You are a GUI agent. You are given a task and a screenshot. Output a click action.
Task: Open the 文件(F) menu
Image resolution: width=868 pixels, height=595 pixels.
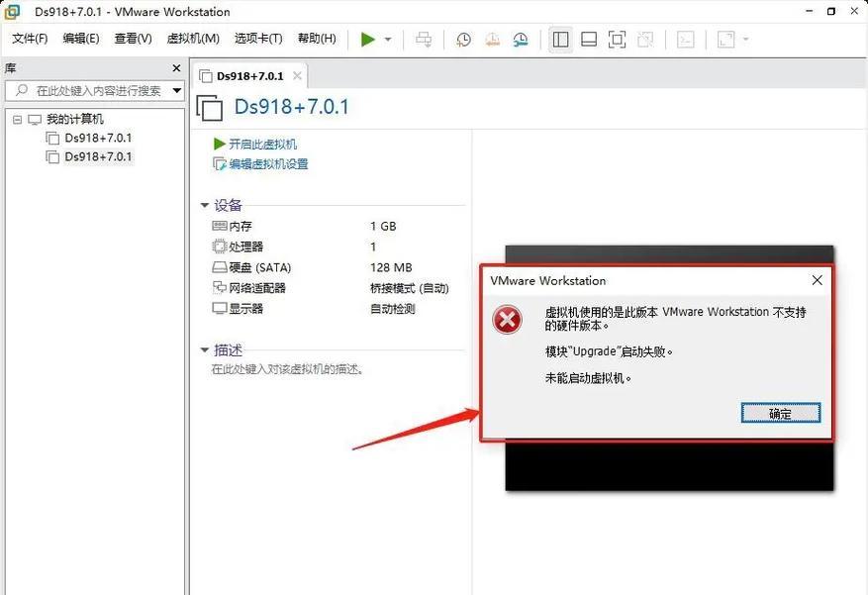click(30, 39)
